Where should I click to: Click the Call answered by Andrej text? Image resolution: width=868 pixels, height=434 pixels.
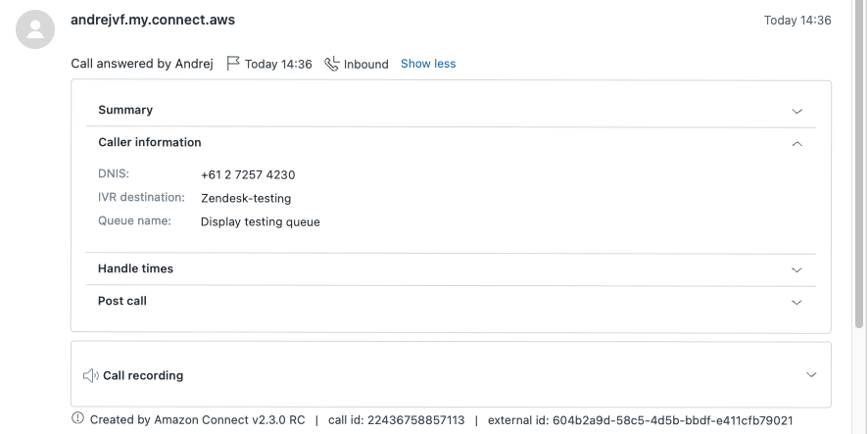coord(142,64)
